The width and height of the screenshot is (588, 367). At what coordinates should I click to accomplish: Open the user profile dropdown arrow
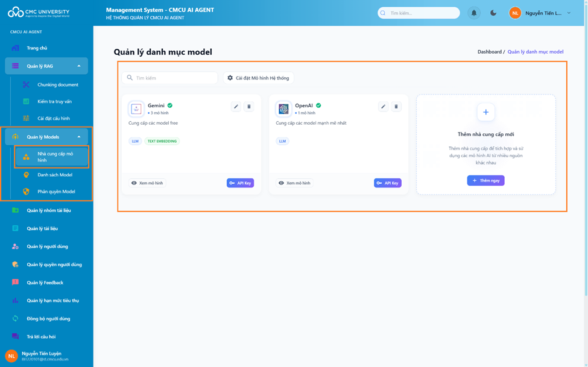tap(569, 13)
